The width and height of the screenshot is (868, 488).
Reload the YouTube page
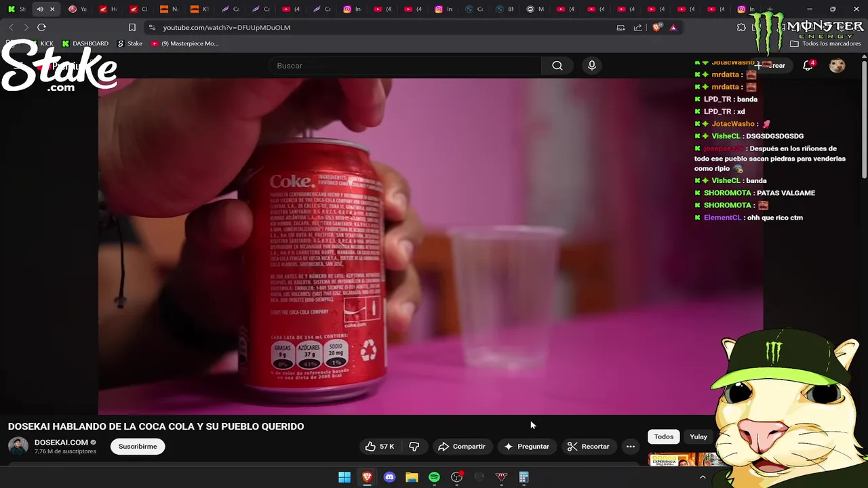[41, 27]
